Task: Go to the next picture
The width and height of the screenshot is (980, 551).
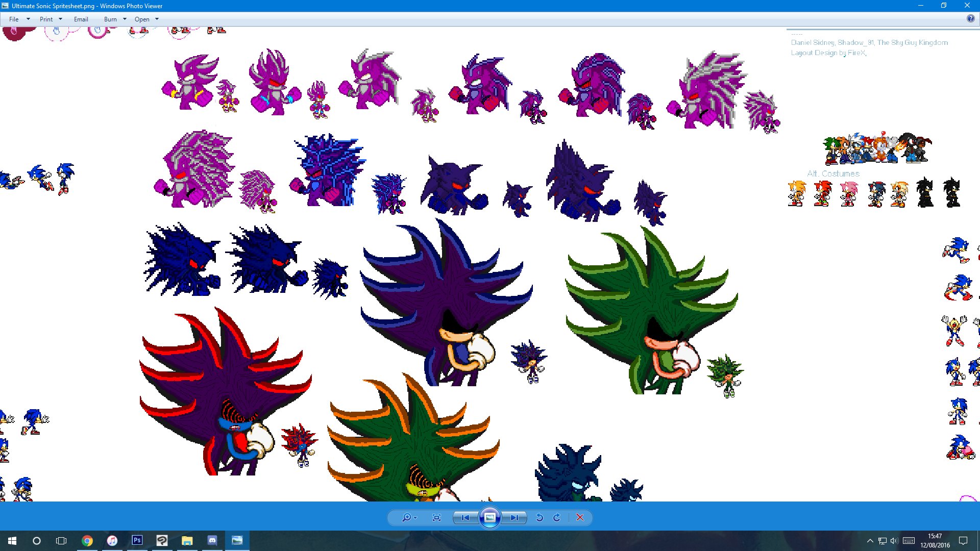Action: point(514,517)
